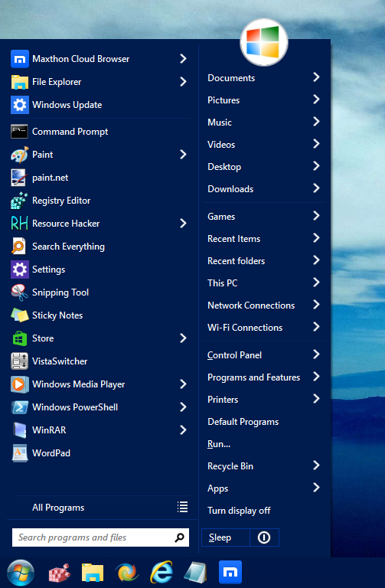Launch VistaSwitcher icon
This screenshot has width=385, height=588.
pos(19,361)
